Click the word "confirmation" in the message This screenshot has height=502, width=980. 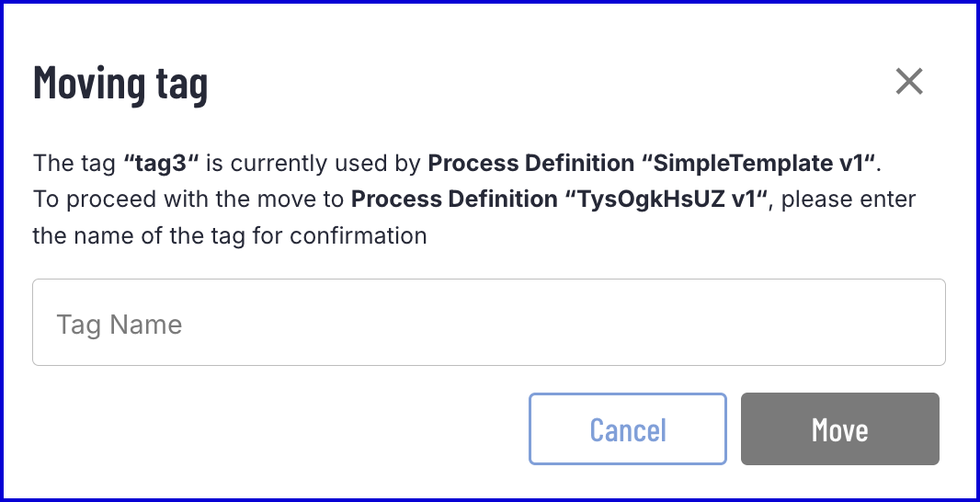coord(359,236)
